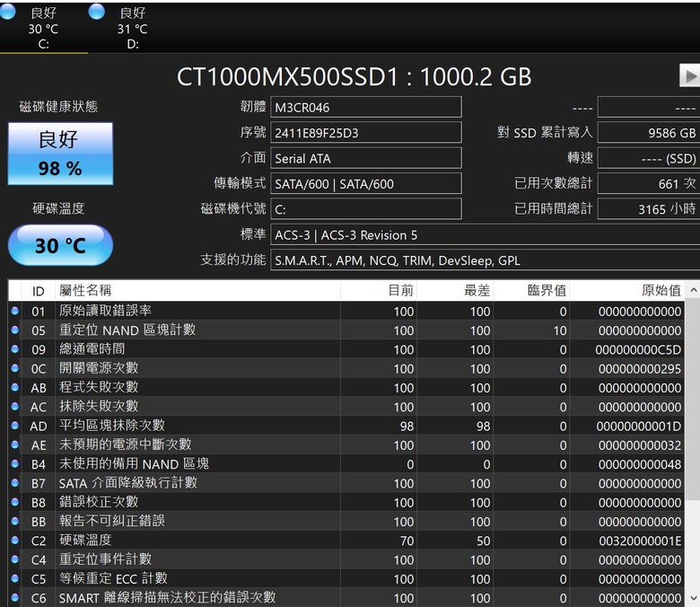Select the SMART 離線掃描無法校正的錯誤次數 row
The image size is (700, 607).
pos(346,597)
